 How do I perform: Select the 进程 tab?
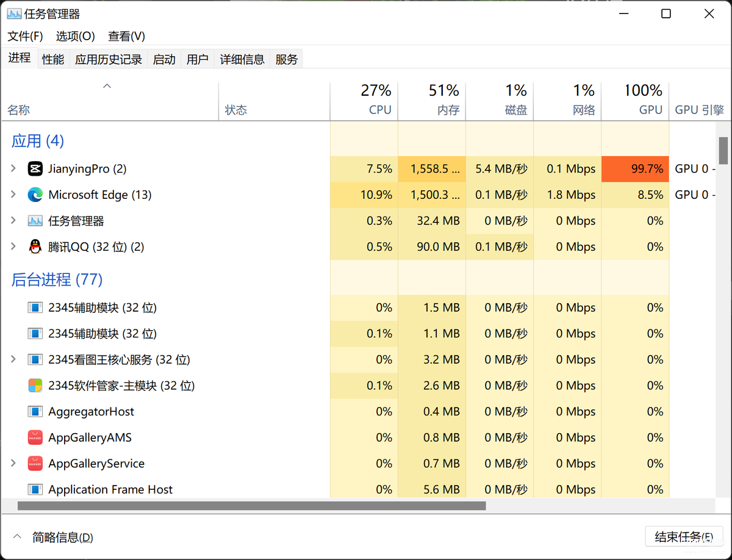pyautogui.click(x=20, y=58)
